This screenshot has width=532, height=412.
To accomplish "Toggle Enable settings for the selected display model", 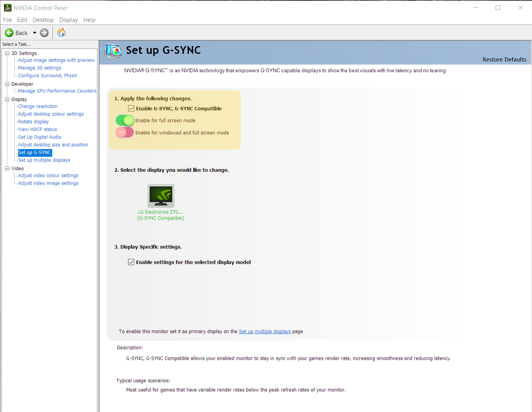I will 131,262.
